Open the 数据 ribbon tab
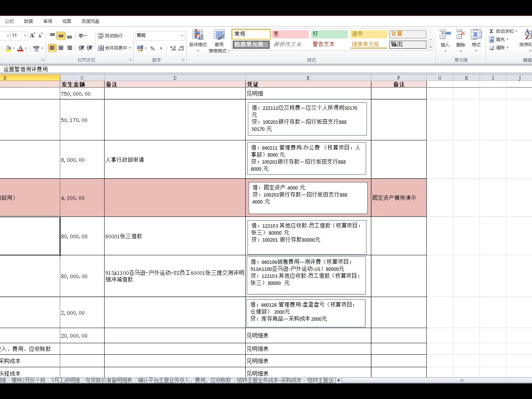The height and width of the screenshot is (399, 532). [x=28, y=21]
